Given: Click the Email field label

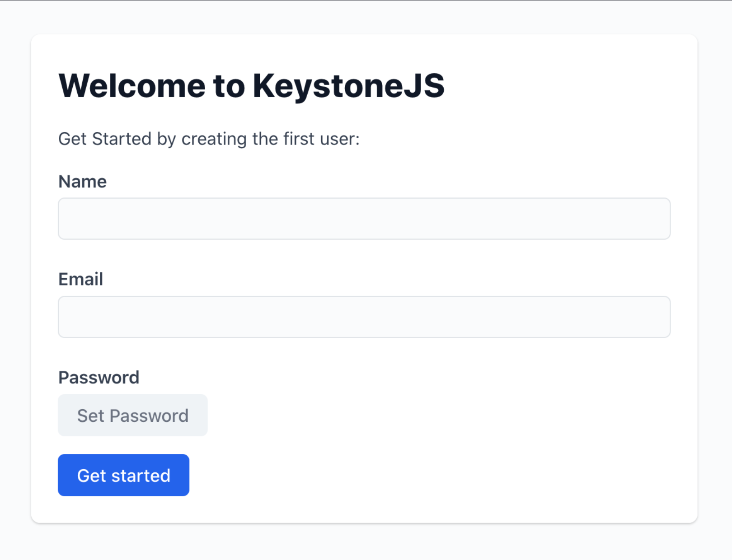Looking at the screenshot, I should tap(81, 279).
